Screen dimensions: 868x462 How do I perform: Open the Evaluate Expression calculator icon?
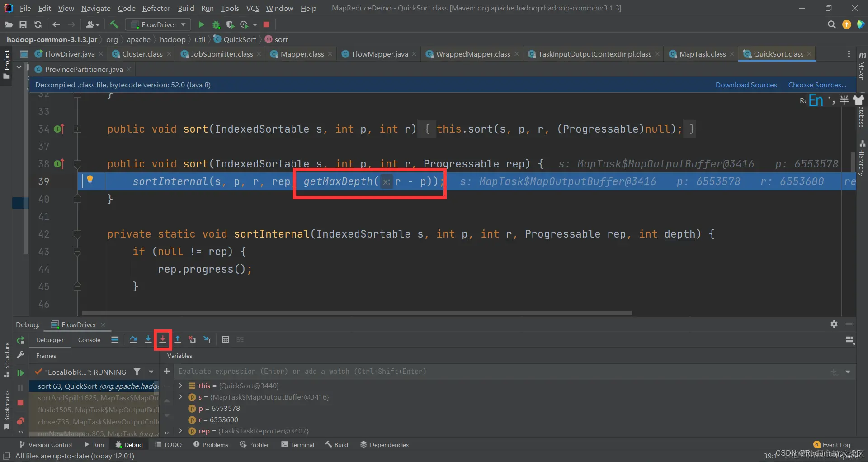(226, 339)
